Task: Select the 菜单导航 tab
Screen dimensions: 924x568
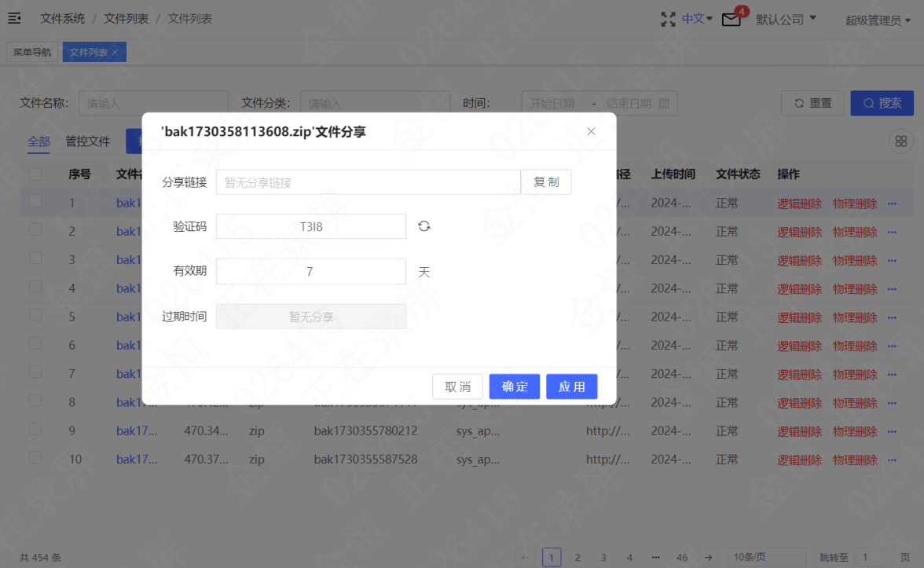Action: pyautogui.click(x=31, y=52)
